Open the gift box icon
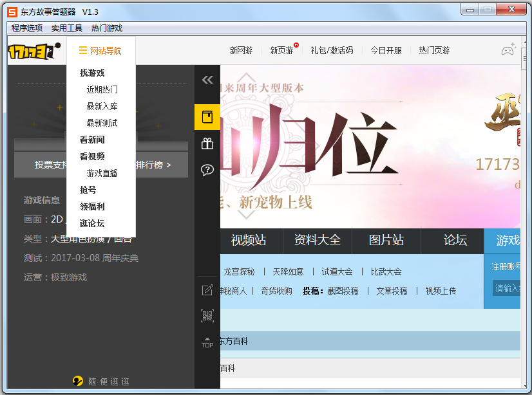The height and width of the screenshot is (395, 532). pos(207,143)
